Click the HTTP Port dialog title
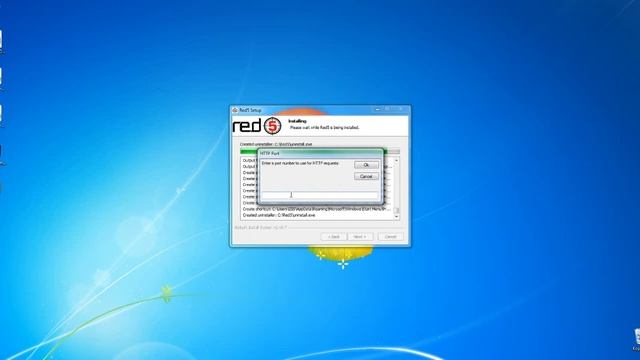The width and height of the screenshot is (640, 360). pyautogui.click(x=270, y=153)
